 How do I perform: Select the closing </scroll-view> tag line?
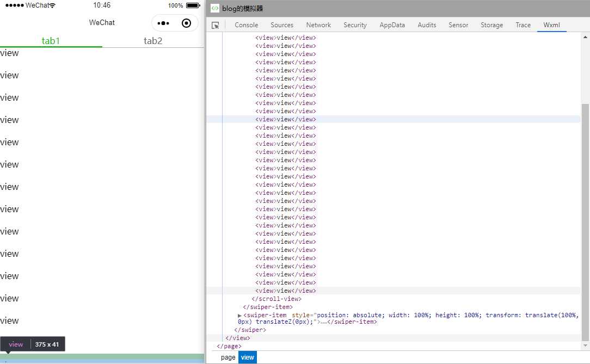coord(276,299)
